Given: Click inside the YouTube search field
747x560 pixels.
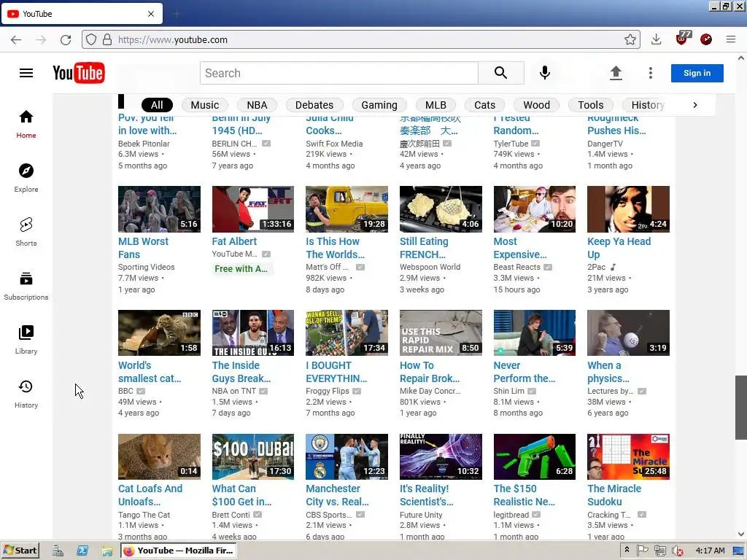Looking at the screenshot, I should (x=338, y=73).
